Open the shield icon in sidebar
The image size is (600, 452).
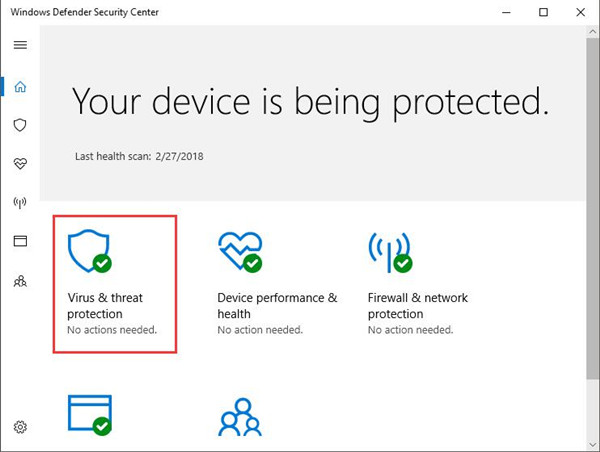point(20,125)
